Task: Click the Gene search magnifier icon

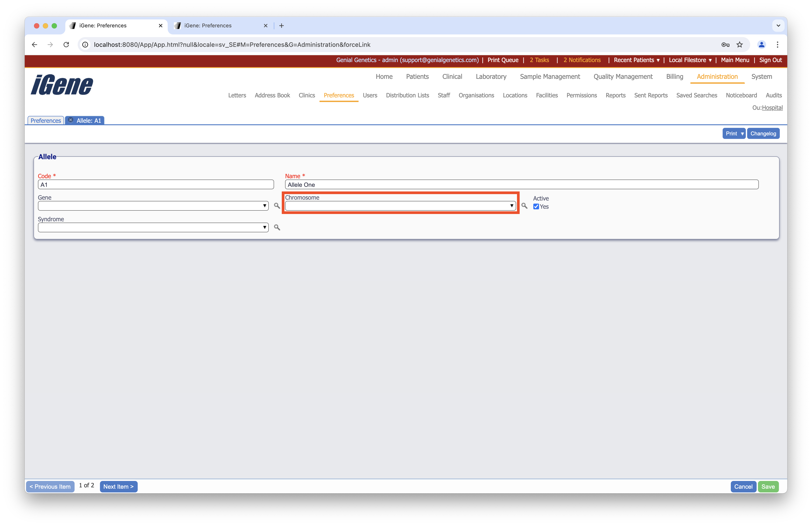Action: click(277, 206)
